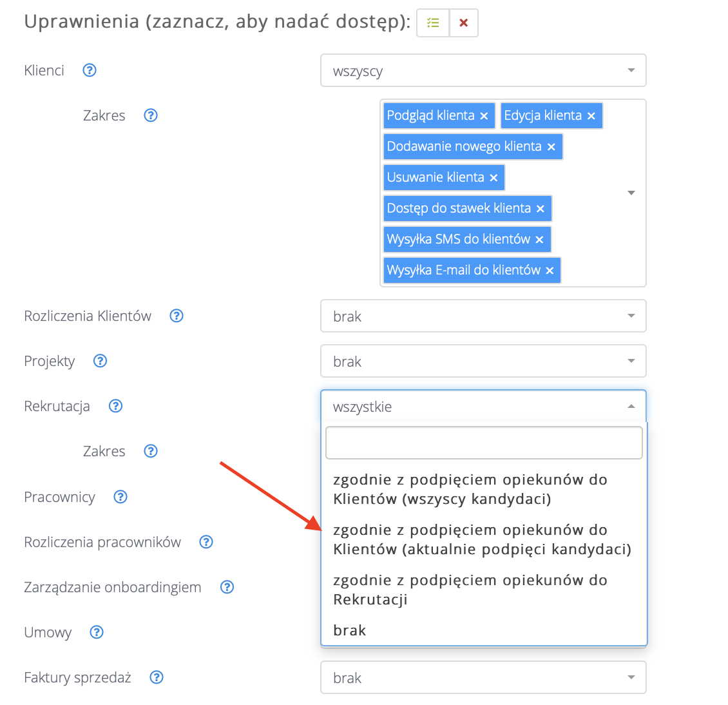Open help icon next to Pracownicy

point(120,497)
